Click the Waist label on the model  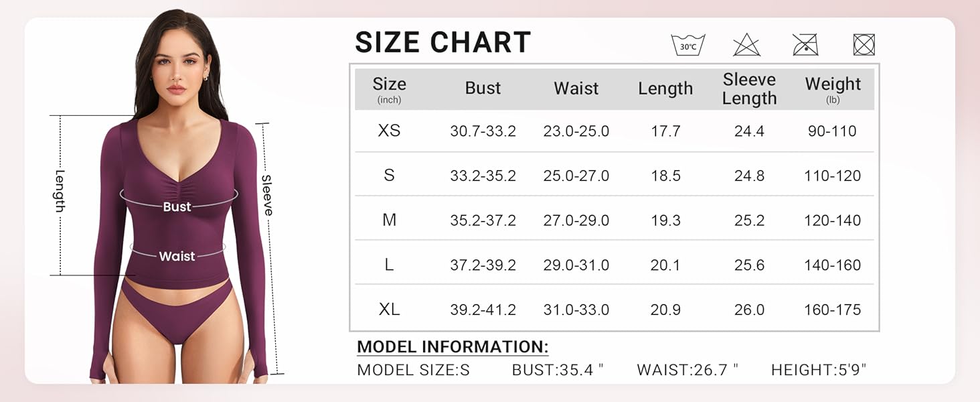coord(177,256)
